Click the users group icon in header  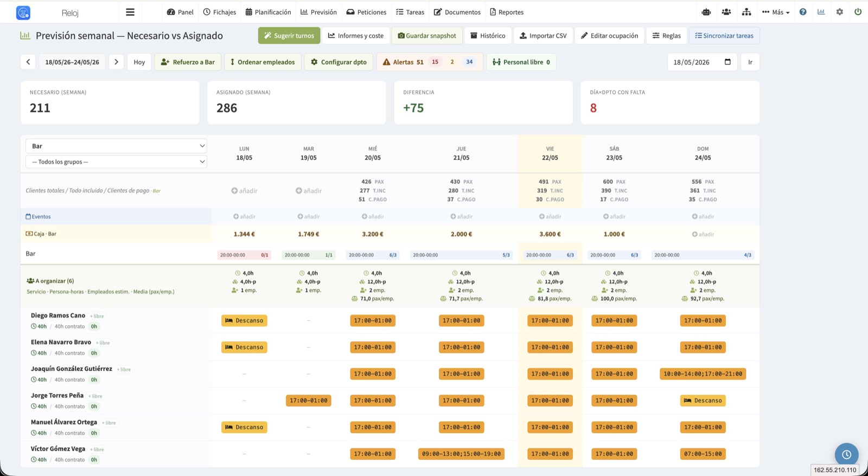726,12
